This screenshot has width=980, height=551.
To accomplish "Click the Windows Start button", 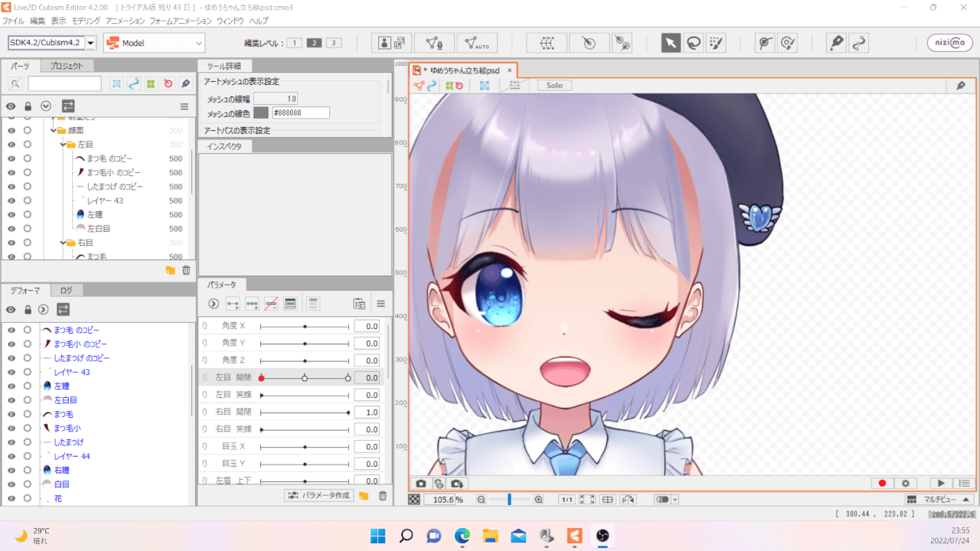I will pyautogui.click(x=377, y=535).
